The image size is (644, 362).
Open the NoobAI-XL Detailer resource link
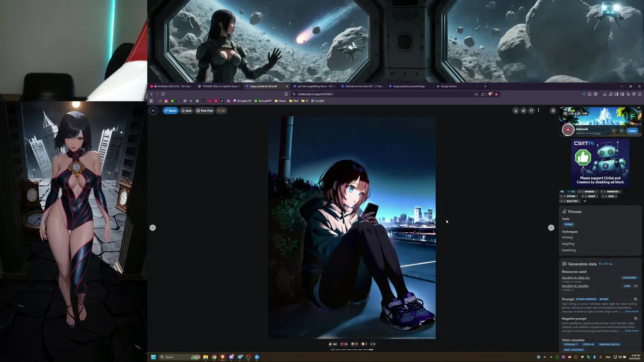pos(575,286)
